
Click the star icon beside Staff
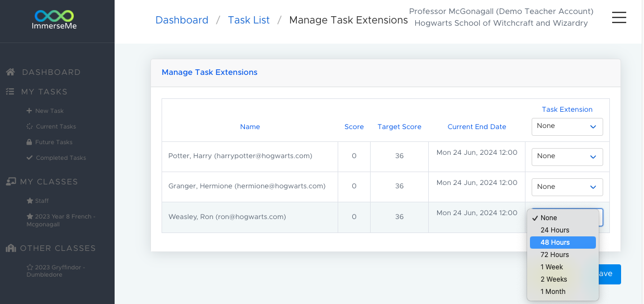[x=30, y=201]
